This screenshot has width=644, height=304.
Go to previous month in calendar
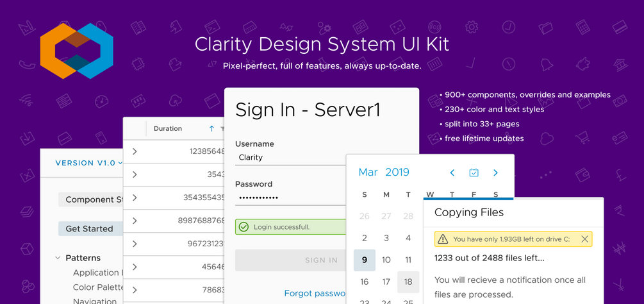click(452, 173)
